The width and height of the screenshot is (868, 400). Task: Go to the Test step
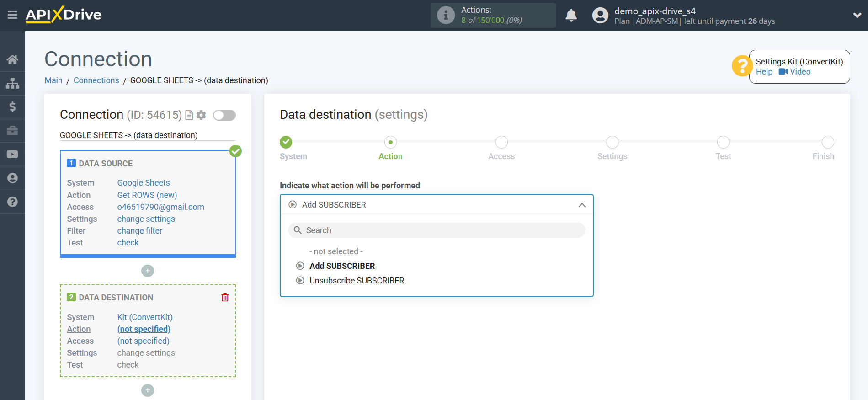point(723,142)
